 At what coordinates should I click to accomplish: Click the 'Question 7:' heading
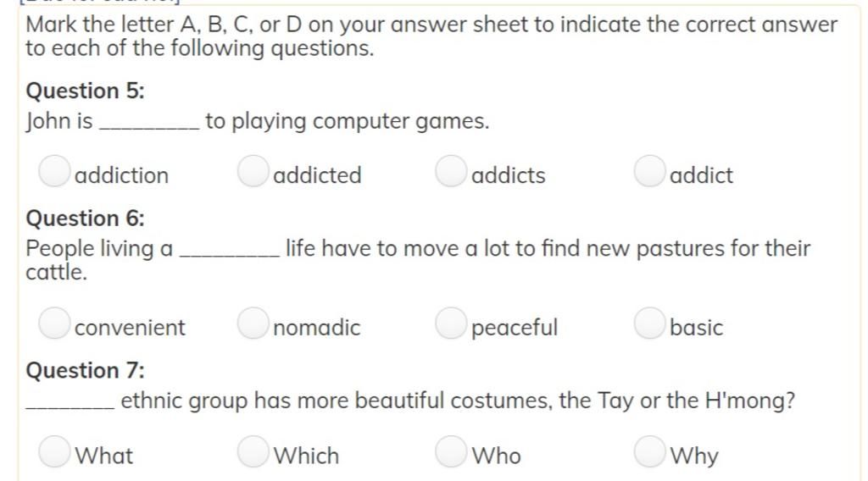(x=86, y=370)
